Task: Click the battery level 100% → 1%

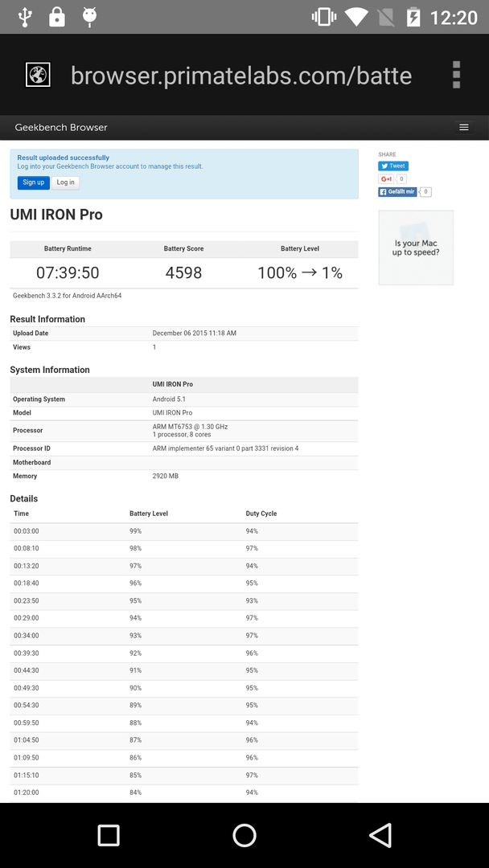Action: click(300, 273)
